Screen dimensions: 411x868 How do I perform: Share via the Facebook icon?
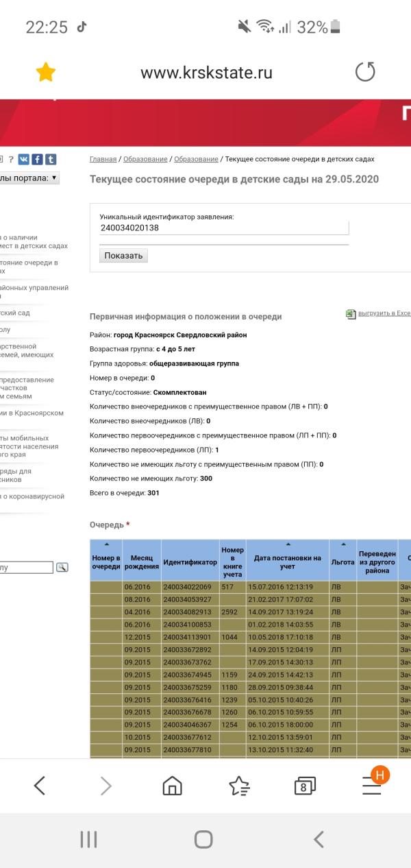pos(37,159)
